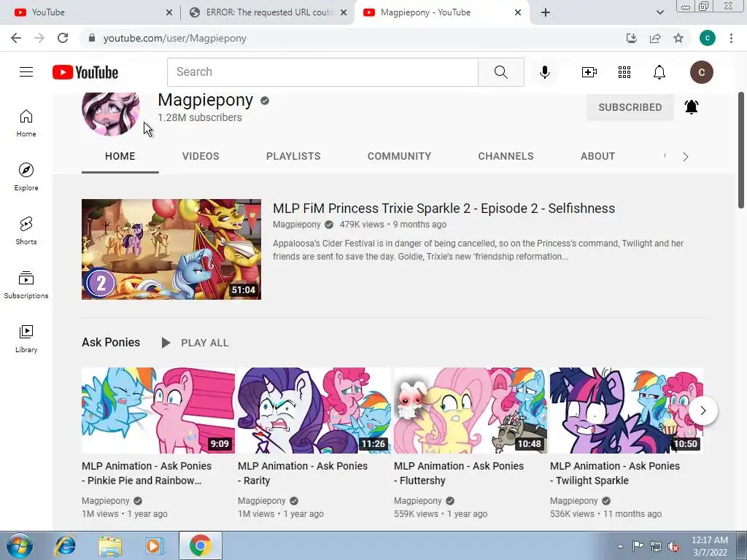Open Princess Trixie Sparkle 2 video title
This screenshot has width=747, height=560.
(444, 209)
